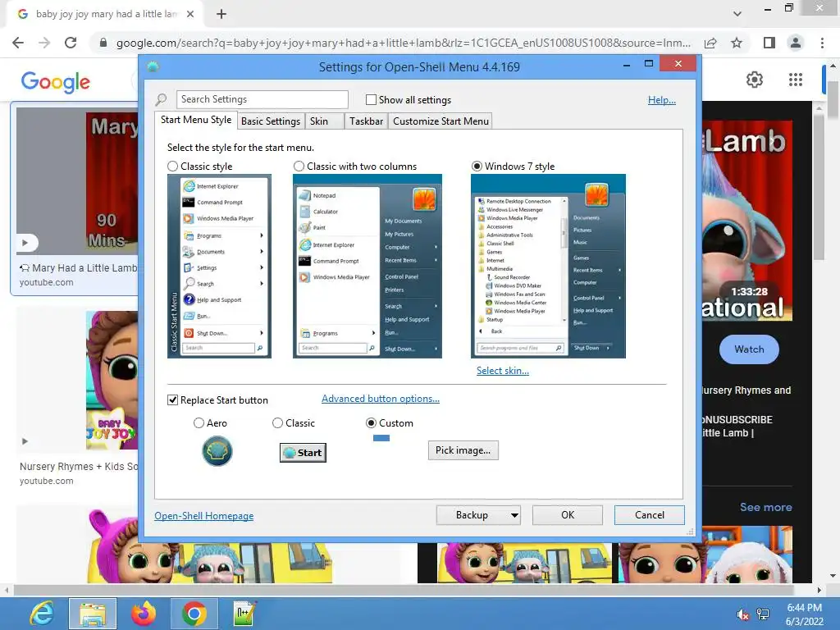Open Chrome three-dot menu

[x=822, y=43]
